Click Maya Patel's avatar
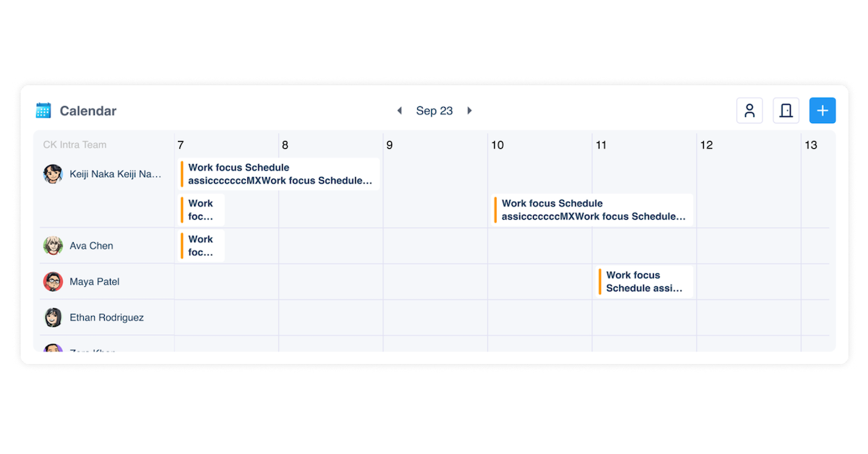Viewport: 868px width, 454px height. click(53, 282)
